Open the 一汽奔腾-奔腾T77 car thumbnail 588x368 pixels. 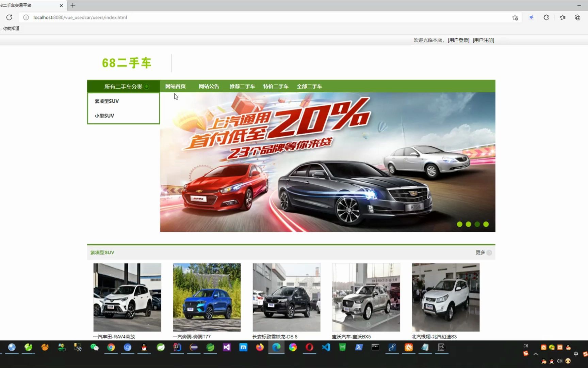click(207, 297)
